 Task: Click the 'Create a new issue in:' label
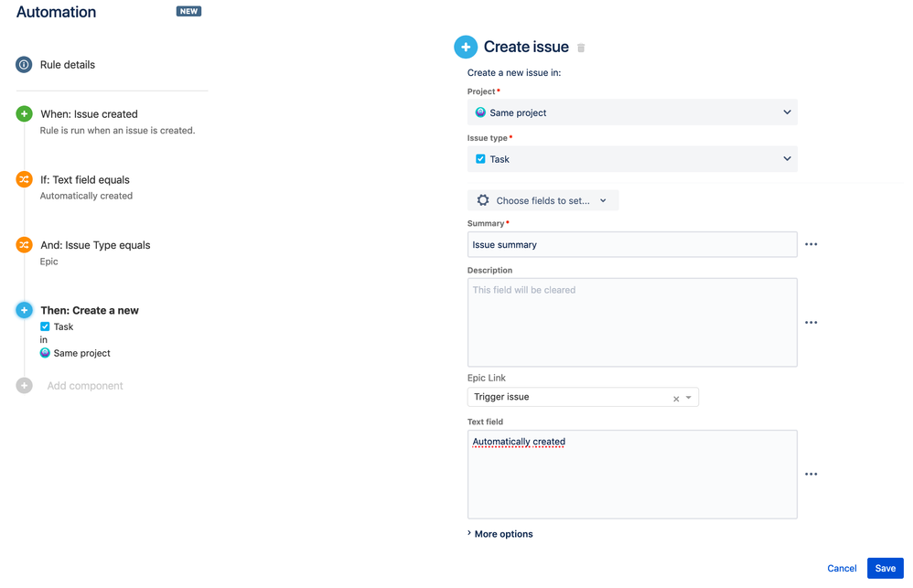[x=514, y=73]
